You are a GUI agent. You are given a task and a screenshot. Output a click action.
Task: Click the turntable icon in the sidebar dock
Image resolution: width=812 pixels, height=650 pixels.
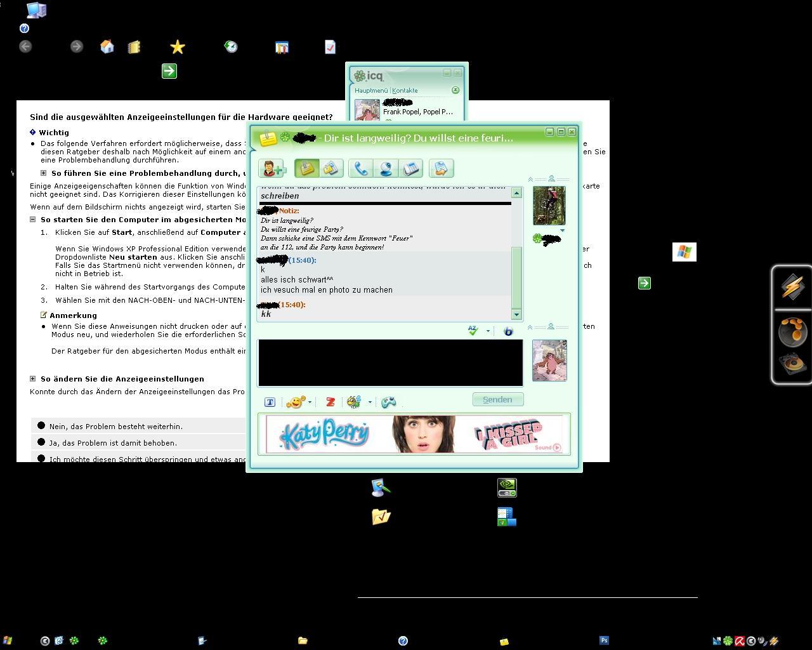pyautogui.click(x=792, y=364)
